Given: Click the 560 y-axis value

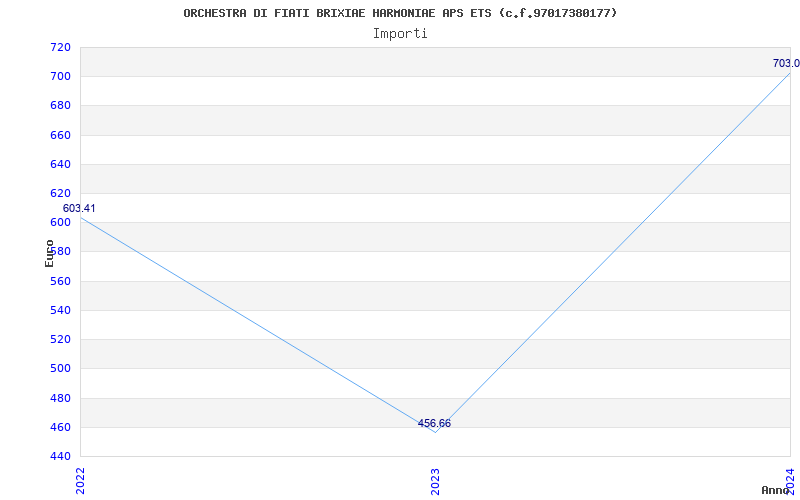Looking at the screenshot, I should pyautogui.click(x=61, y=281).
